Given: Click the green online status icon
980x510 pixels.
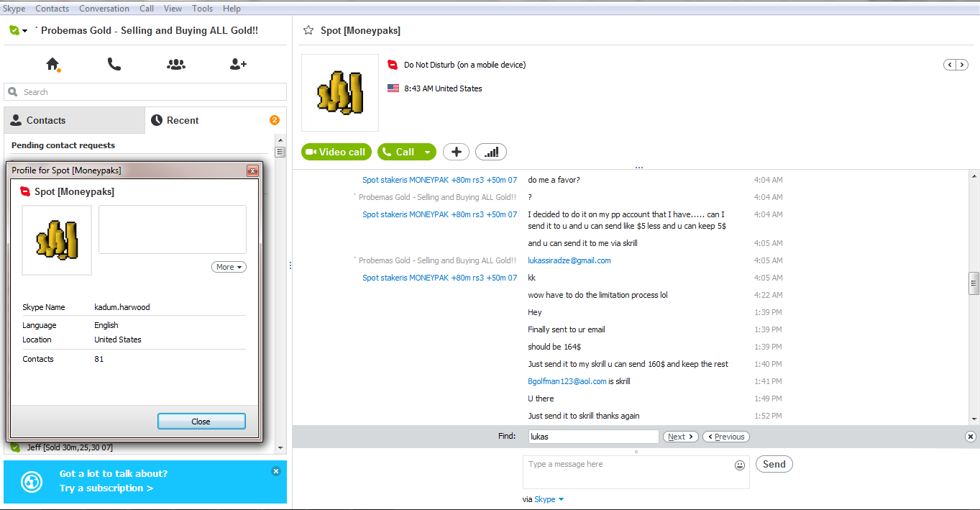Looking at the screenshot, I should coord(14,30).
